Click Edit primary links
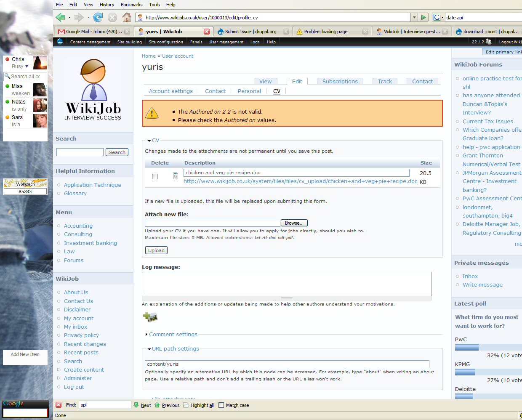Image resolution: width=522 pixels, height=420 pixels. [502, 52]
